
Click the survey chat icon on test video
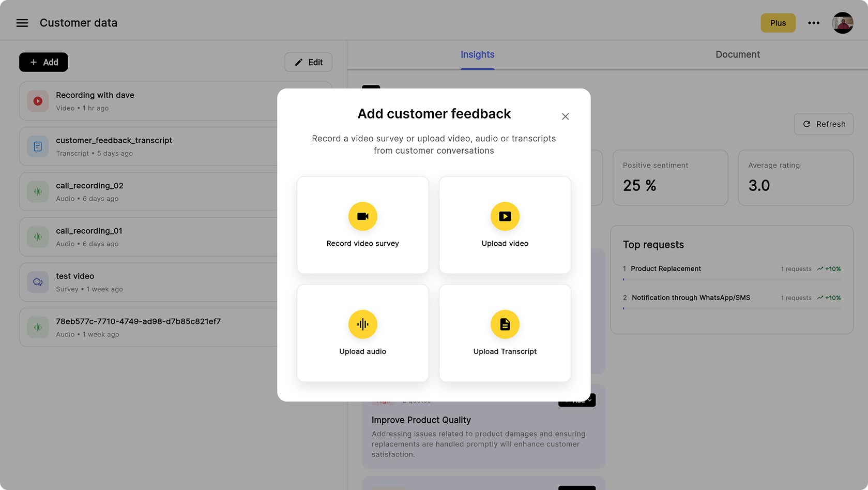(37, 282)
